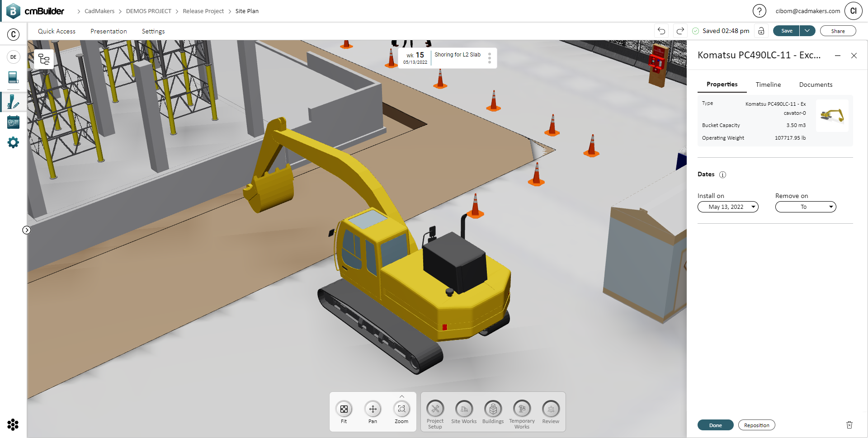Delete the excavator with trash icon
The height and width of the screenshot is (438, 868).
(x=849, y=425)
